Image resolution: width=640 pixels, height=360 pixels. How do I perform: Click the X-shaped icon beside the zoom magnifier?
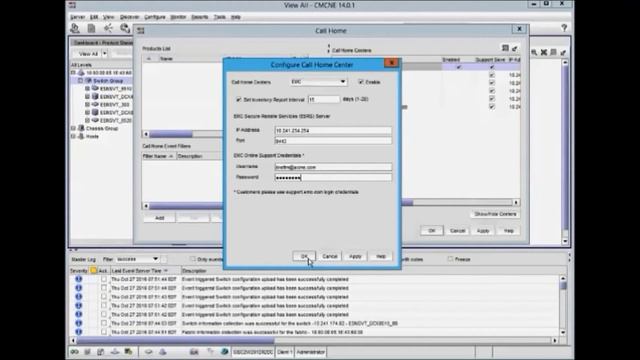(544, 52)
